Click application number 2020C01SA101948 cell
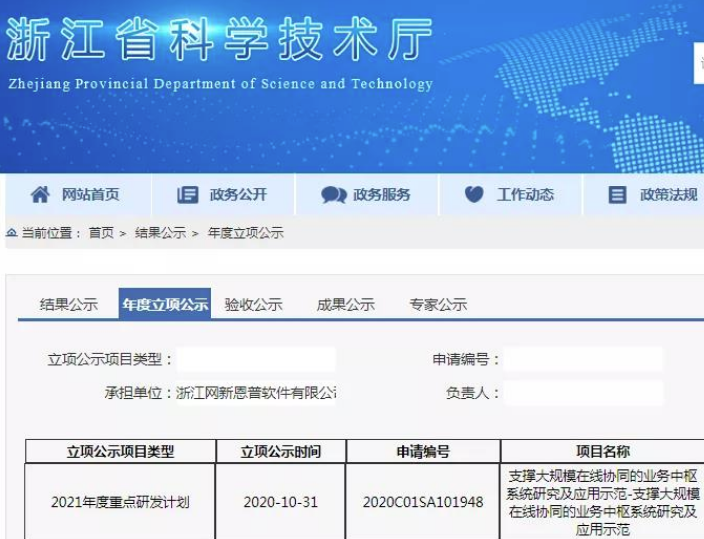 423,502
